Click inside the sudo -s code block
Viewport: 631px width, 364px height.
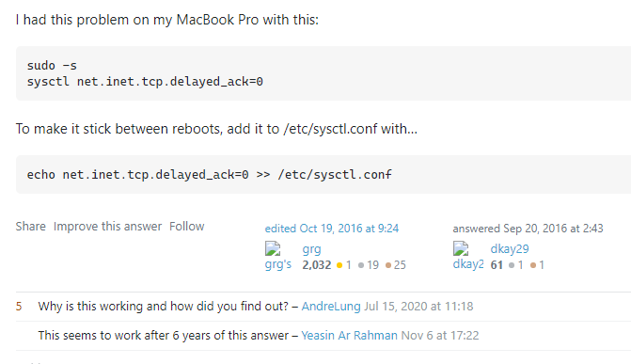323,73
